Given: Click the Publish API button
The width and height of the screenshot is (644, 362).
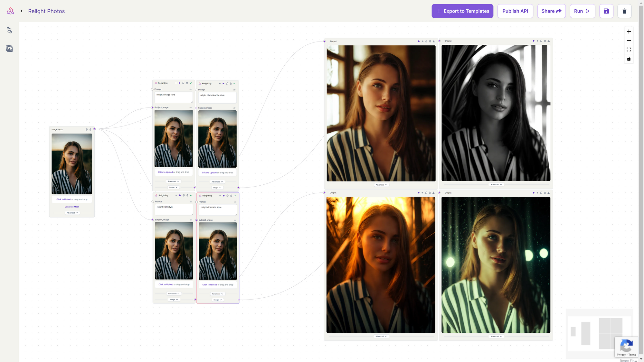Looking at the screenshot, I should tap(515, 11).
